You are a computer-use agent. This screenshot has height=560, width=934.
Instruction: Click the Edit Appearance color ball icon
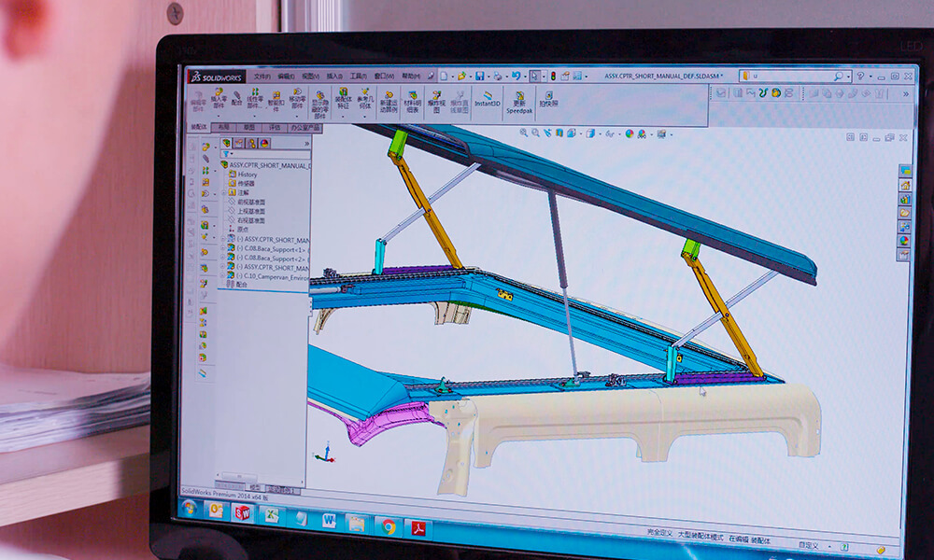(x=629, y=133)
